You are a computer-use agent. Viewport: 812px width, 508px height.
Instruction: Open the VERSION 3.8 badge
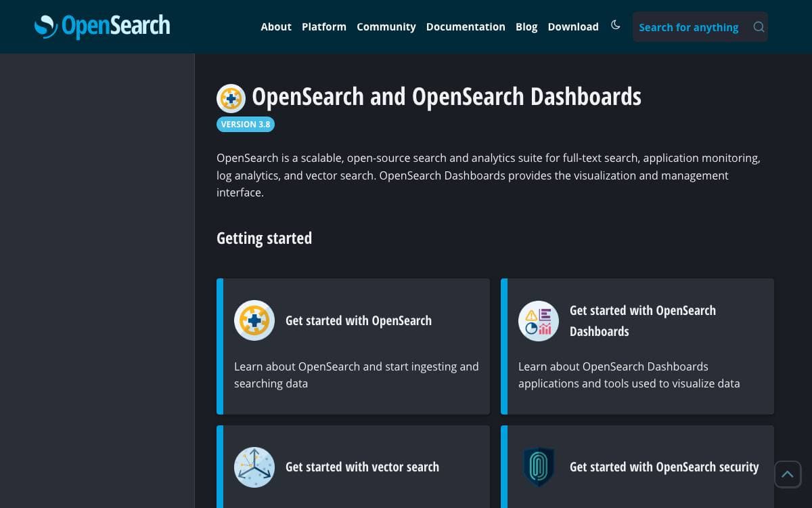point(246,125)
